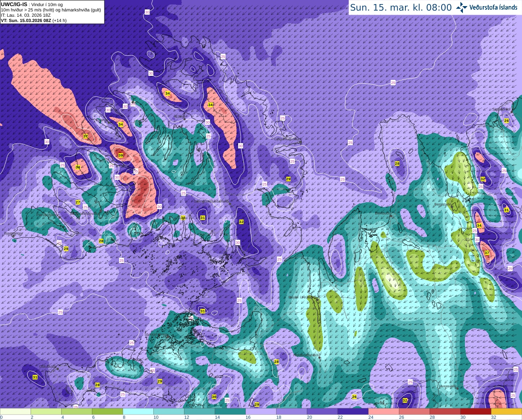
Task: Click the Siglufjörður station label
Action: [502, 109]
